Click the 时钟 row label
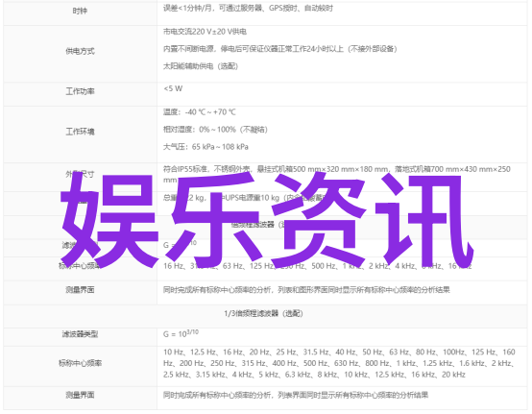Viewport: 532px width, 414px height. pos(80,12)
